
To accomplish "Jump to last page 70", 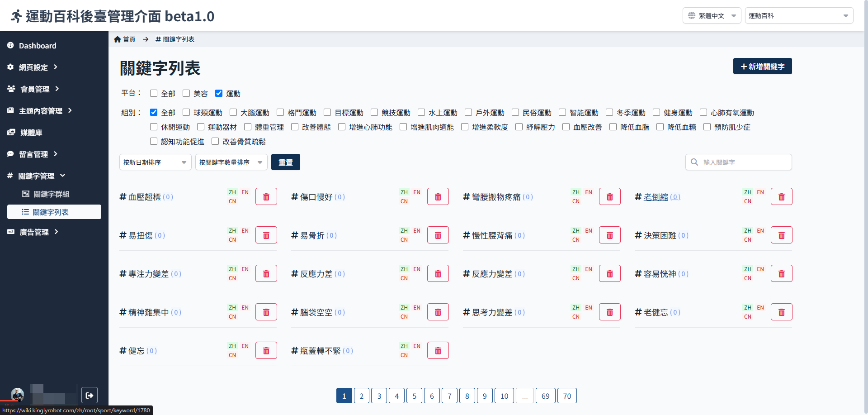I will pyautogui.click(x=567, y=396).
